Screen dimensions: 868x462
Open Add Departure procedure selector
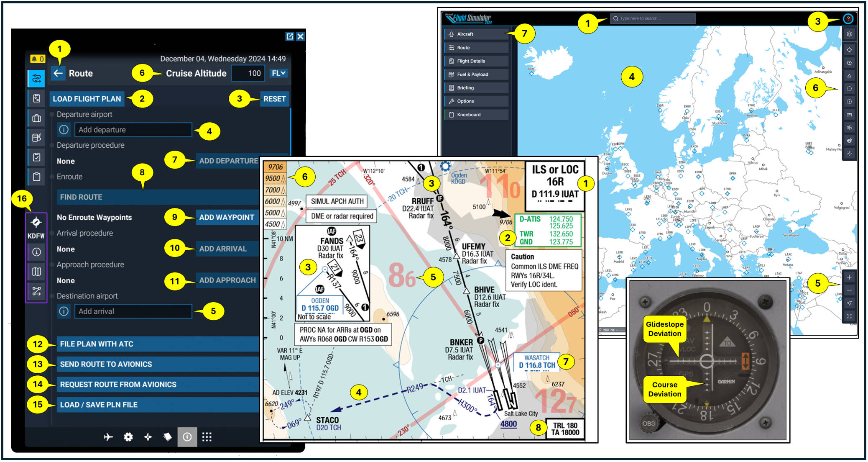[227, 161]
